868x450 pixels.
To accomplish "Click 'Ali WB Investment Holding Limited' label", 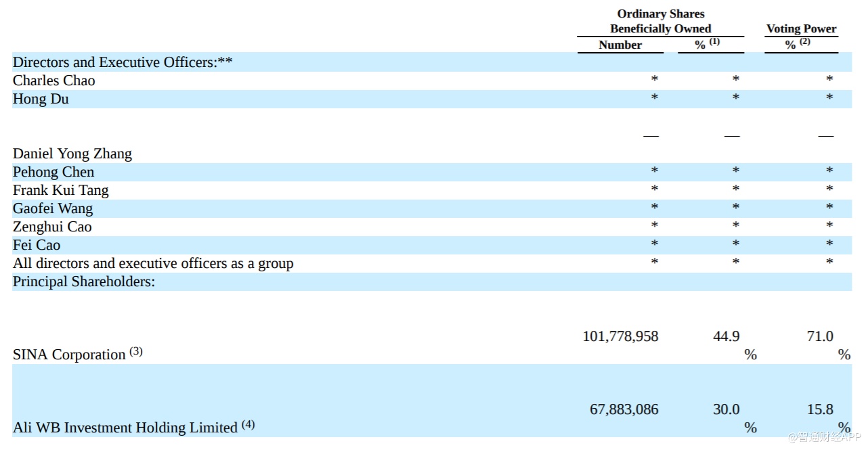I will (125, 428).
